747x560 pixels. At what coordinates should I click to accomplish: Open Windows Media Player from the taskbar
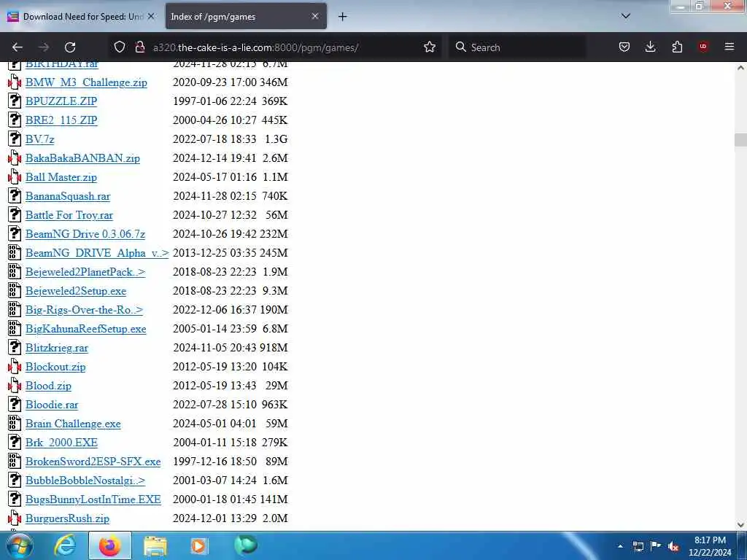pos(198,545)
